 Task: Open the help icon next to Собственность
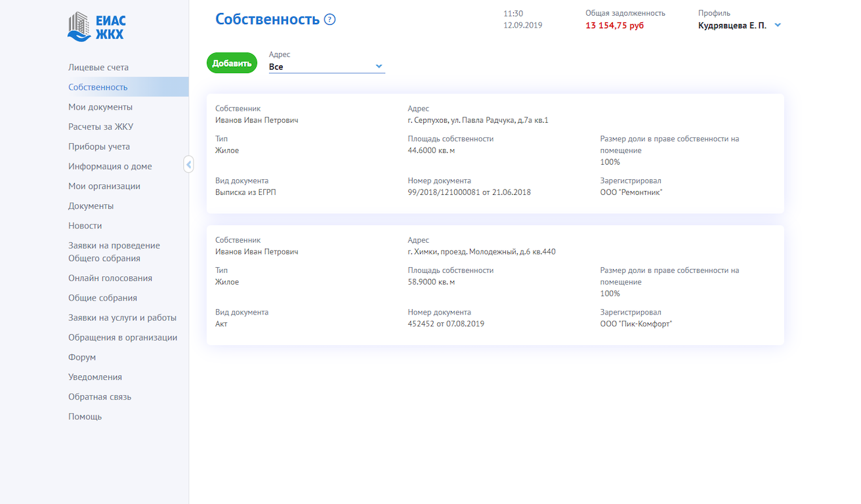pyautogui.click(x=330, y=20)
